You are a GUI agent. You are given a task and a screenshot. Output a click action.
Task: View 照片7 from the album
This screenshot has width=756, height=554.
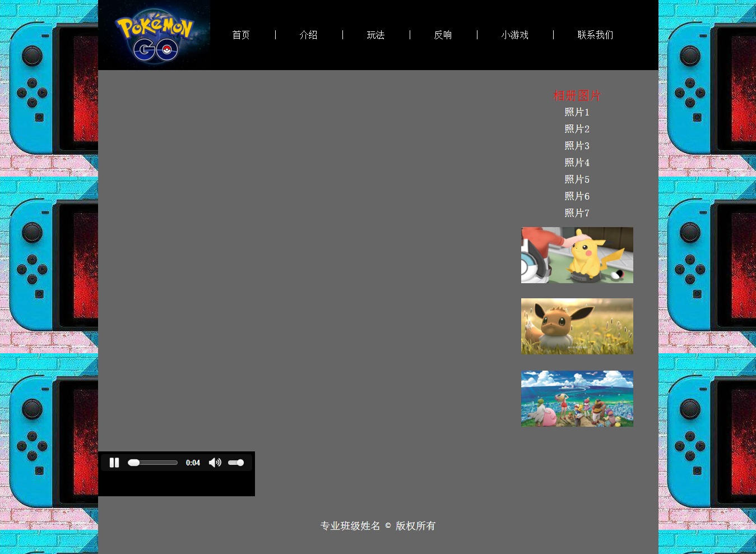577,213
